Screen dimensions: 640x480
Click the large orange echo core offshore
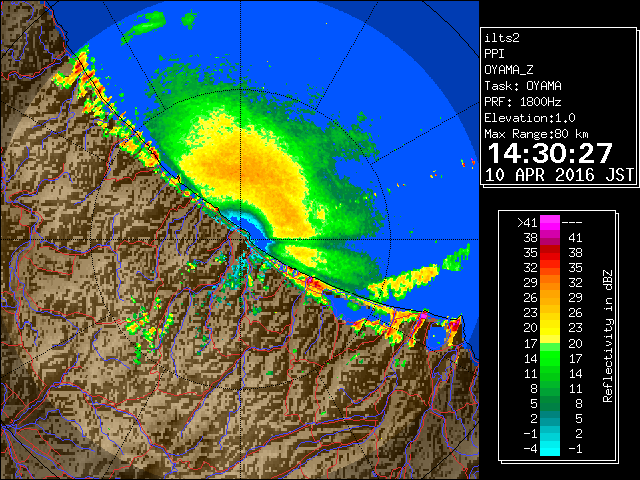(x=249, y=171)
